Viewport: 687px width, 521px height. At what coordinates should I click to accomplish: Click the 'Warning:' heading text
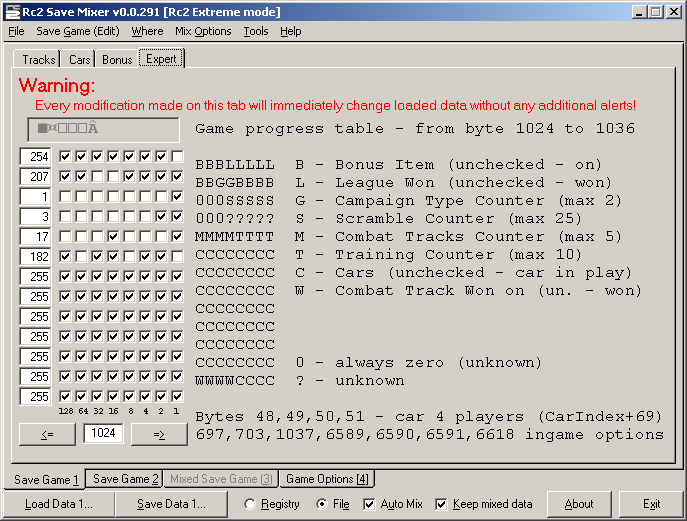point(57,85)
